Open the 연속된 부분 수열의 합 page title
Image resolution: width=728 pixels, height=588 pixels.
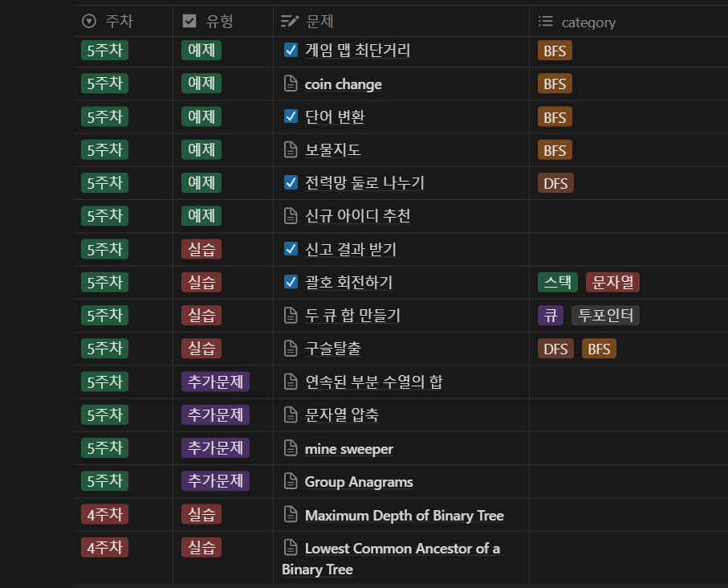click(x=373, y=382)
